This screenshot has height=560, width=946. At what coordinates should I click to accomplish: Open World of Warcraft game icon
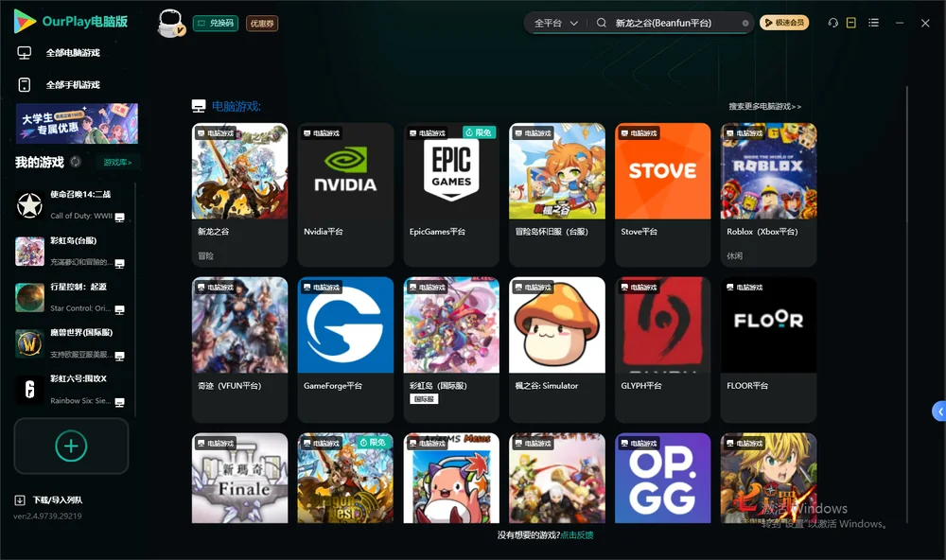(x=29, y=344)
